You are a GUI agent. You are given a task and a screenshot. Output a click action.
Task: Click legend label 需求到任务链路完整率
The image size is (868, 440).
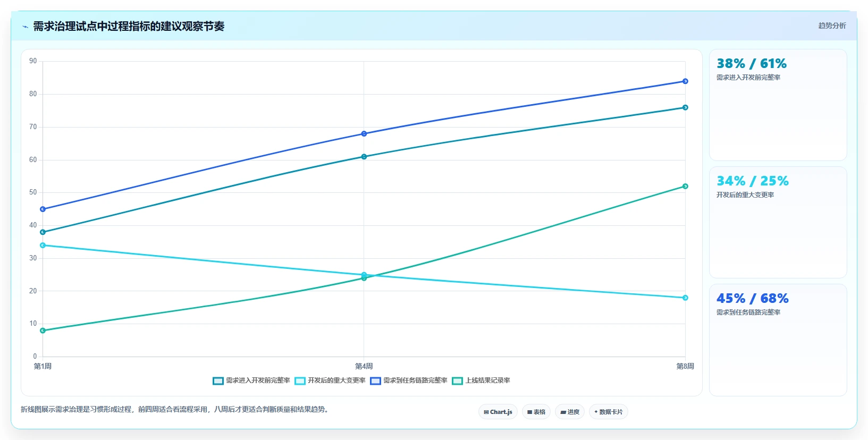(415, 380)
